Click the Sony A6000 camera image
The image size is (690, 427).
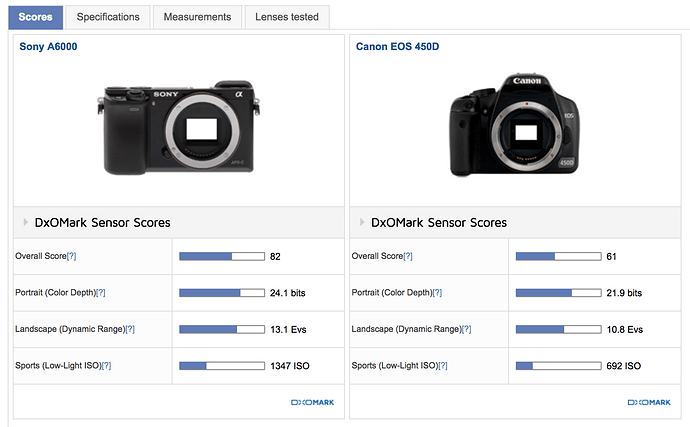[x=178, y=128]
